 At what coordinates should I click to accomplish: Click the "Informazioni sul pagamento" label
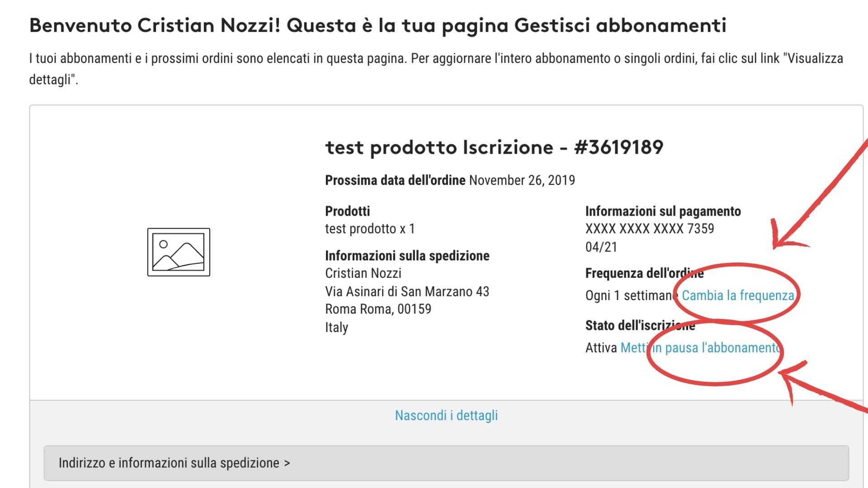pos(663,211)
